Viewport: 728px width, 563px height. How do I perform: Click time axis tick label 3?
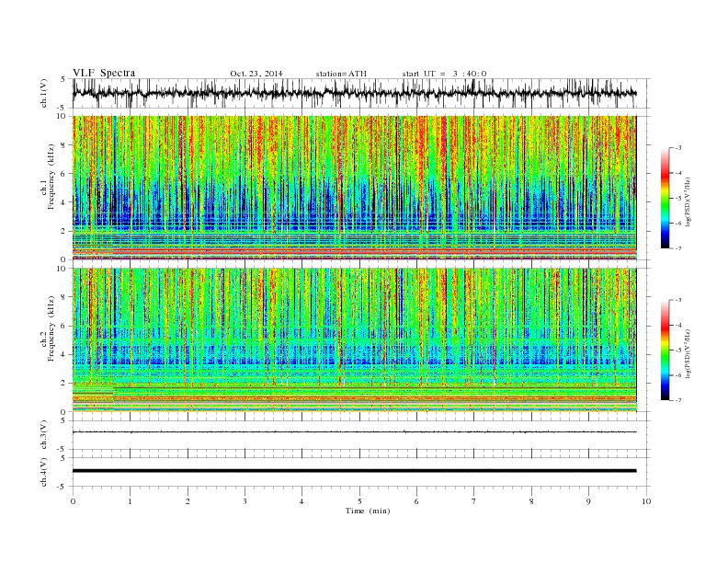click(x=245, y=501)
